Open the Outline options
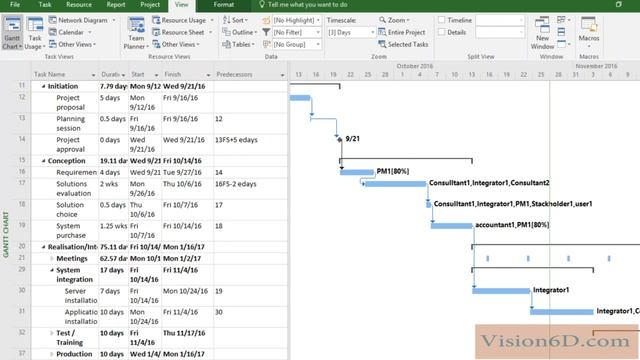640x360 pixels. coord(240,32)
